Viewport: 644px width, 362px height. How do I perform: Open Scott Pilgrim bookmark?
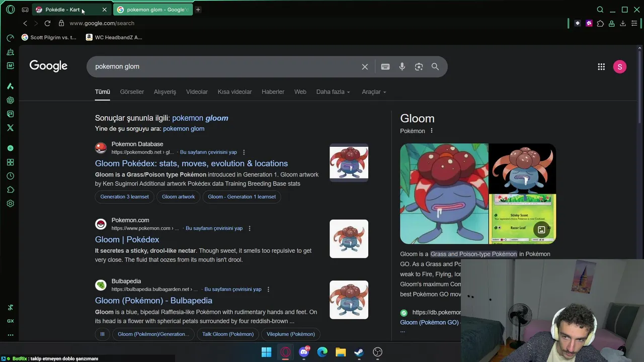click(49, 37)
